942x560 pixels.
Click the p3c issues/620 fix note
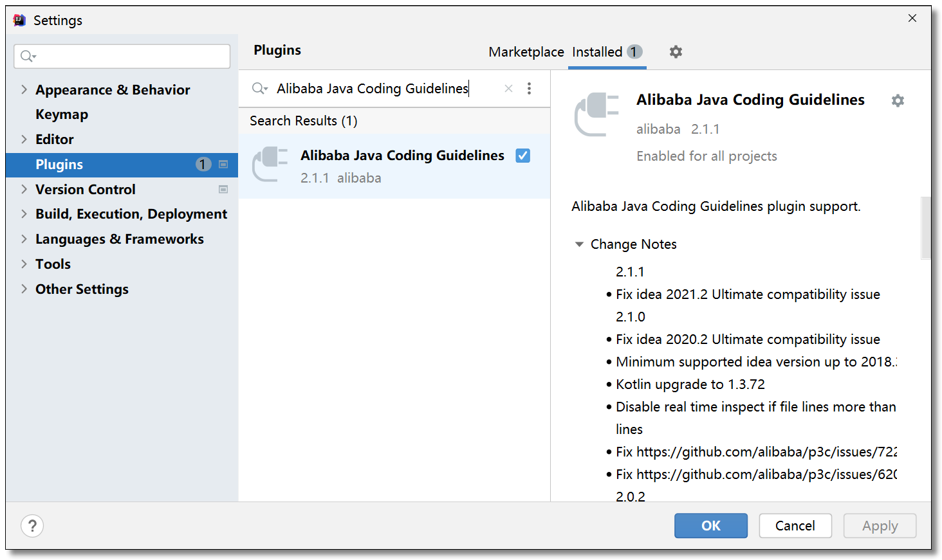756,474
